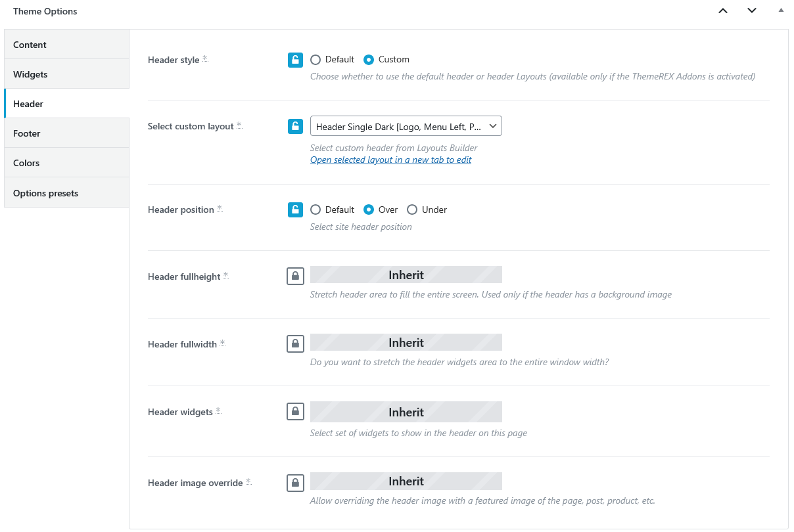This screenshot has height=532, width=794.
Task: Click the asterisk next to Header style
Action: (x=205, y=58)
